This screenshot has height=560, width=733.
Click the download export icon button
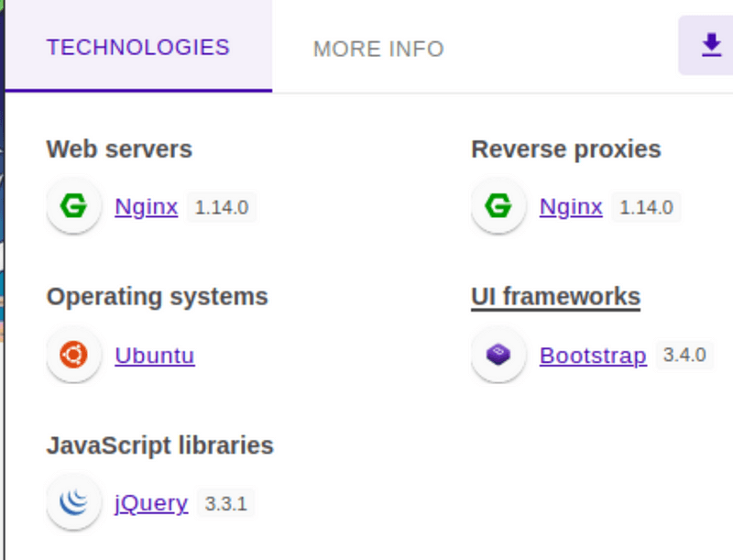tap(710, 46)
